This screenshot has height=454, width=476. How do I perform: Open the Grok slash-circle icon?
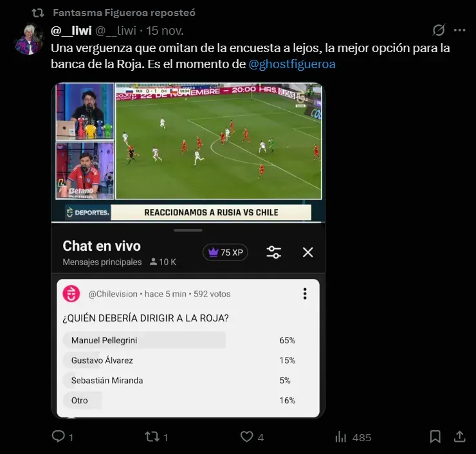tap(439, 30)
